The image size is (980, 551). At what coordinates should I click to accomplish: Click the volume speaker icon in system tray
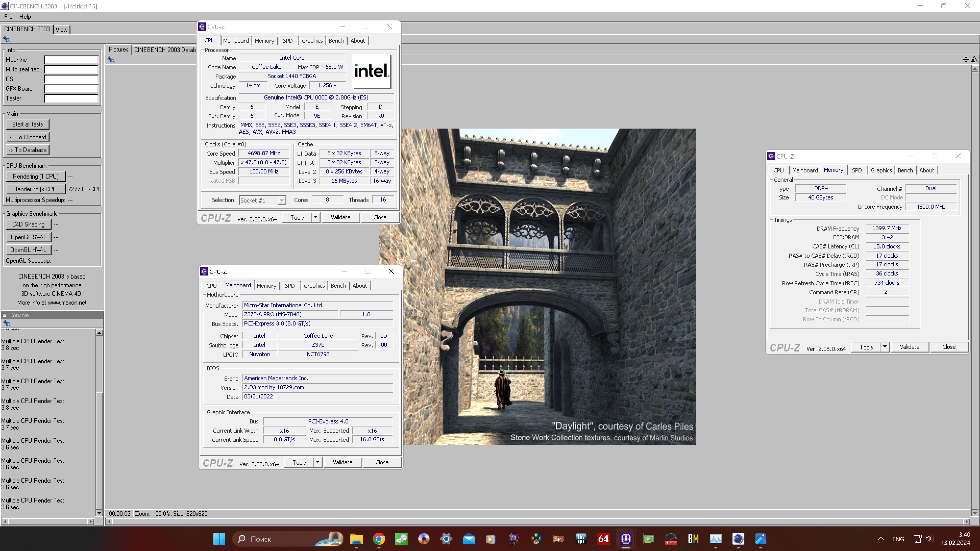pos(929,539)
